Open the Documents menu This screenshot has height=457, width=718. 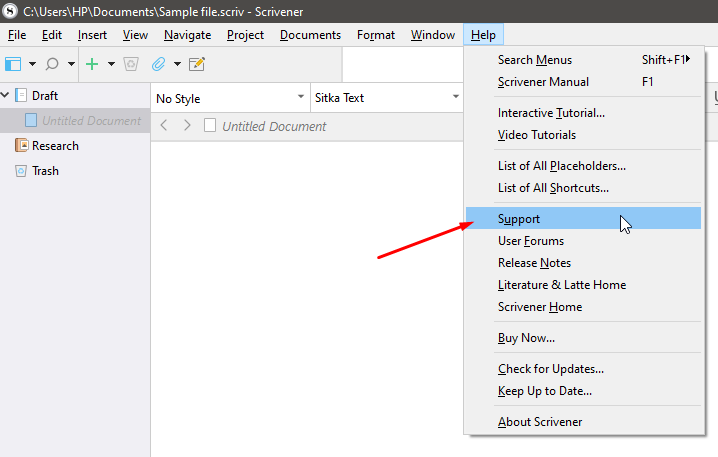click(310, 35)
